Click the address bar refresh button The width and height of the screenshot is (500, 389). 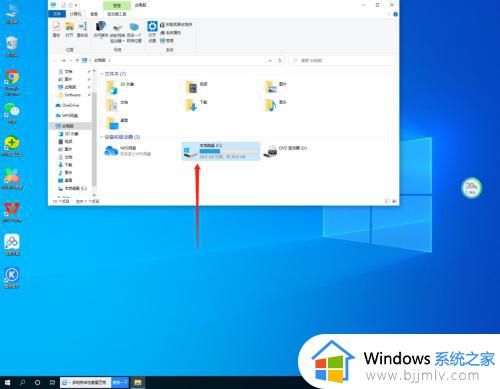tap(280, 61)
